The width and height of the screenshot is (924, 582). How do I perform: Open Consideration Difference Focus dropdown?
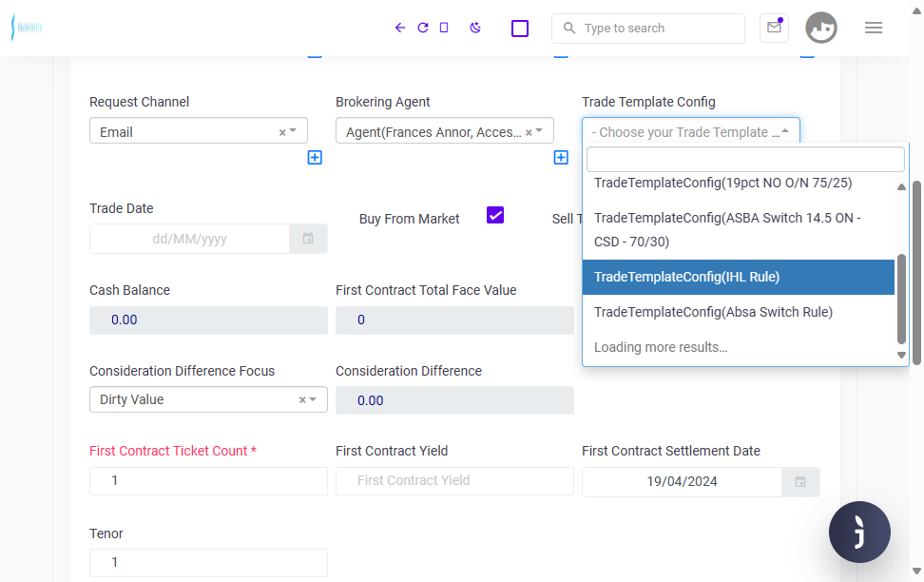coord(313,399)
